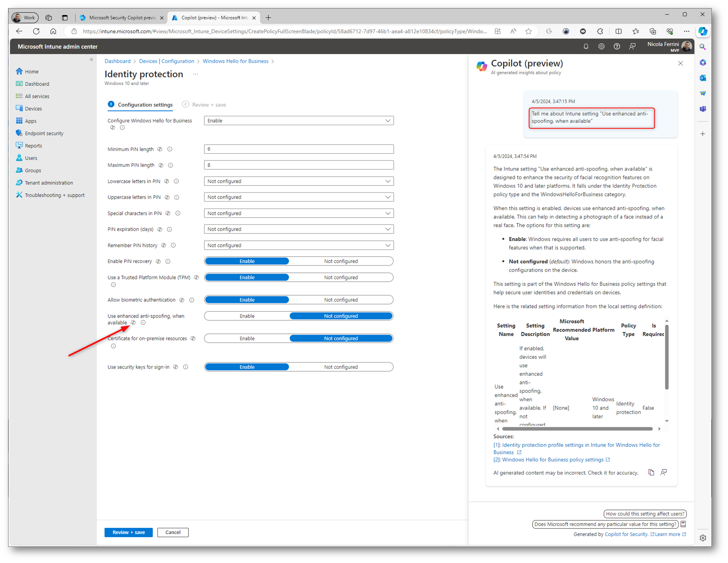Screen dimensions: 728x563
Task: Select Enable for Use security keys for sign-in
Action: [247, 367]
